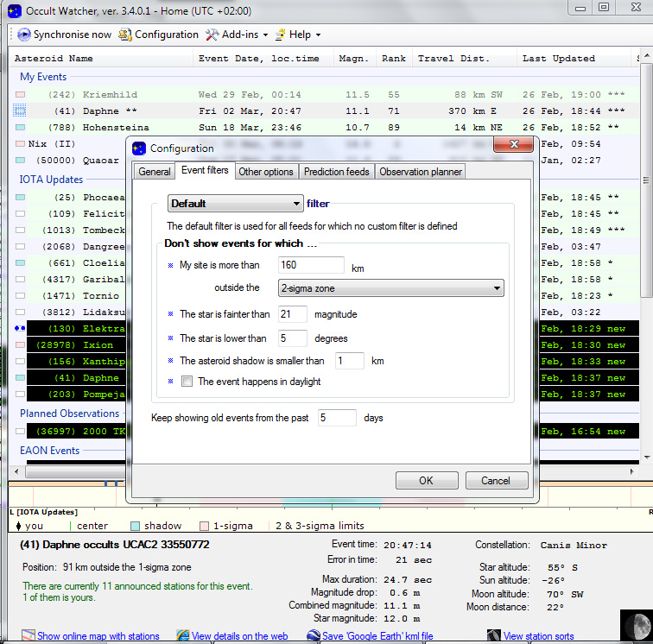The height and width of the screenshot is (644, 653).
Task: Click the cyan marker beside (788) Hohensteina
Action: click(20, 128)
